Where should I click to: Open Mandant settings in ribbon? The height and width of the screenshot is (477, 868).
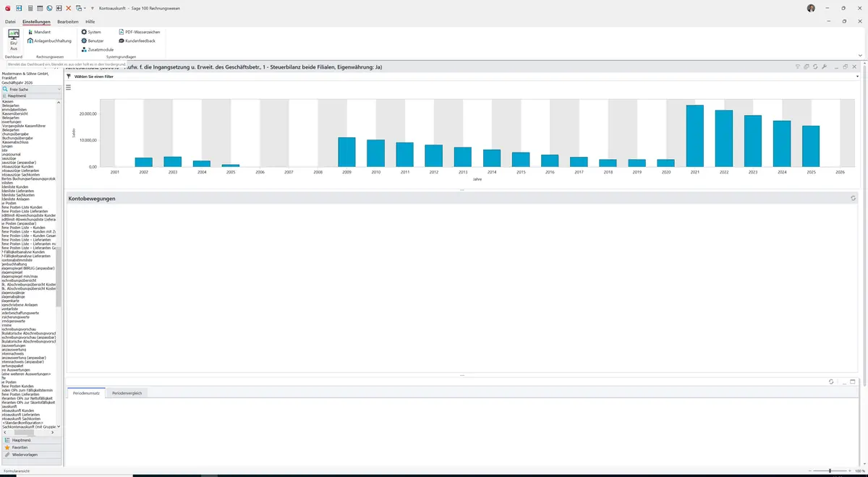click(x=39, y=32)
